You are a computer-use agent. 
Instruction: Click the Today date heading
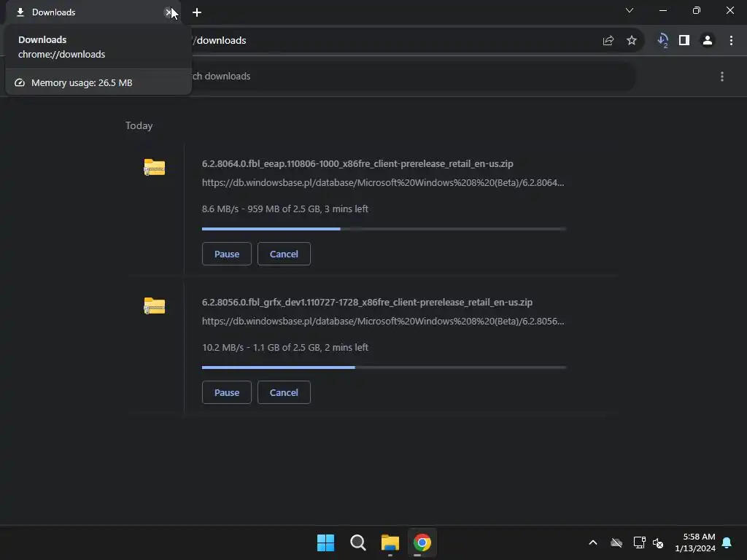(139, 125)
